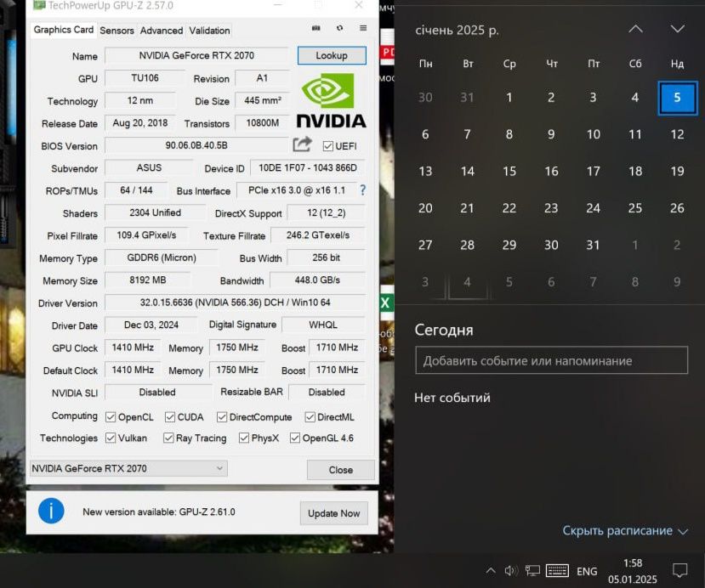This screenshot has width=705, height=588.
Task: Click the BIOS Version field 90.06.0B.40.5B
Action: [196, 145]
